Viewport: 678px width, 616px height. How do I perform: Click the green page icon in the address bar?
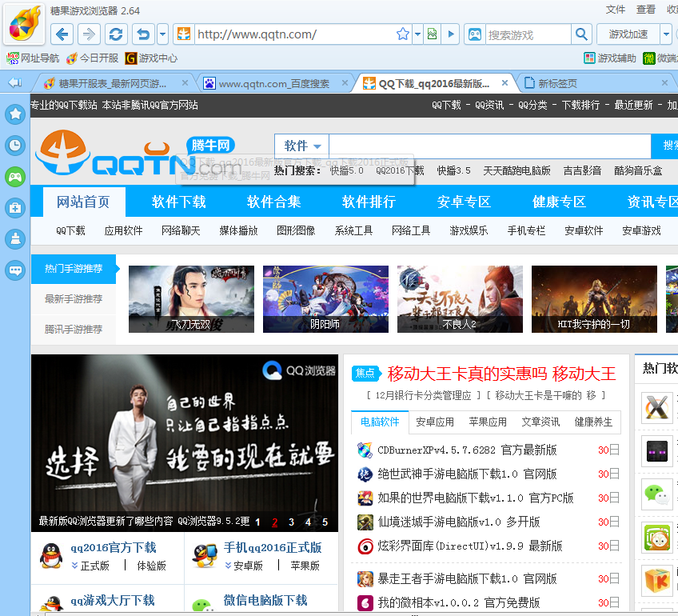pyautogui.click(x=432, y=34)
